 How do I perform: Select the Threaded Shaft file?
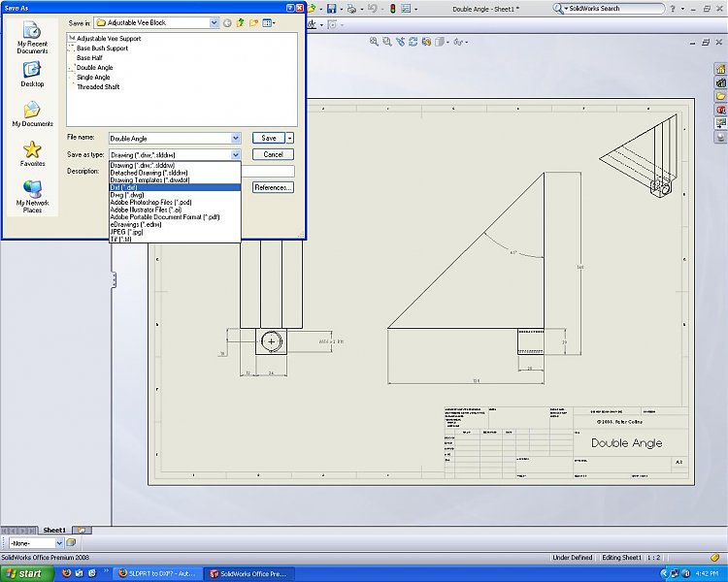pyautogui.click(x=98, y=87)
